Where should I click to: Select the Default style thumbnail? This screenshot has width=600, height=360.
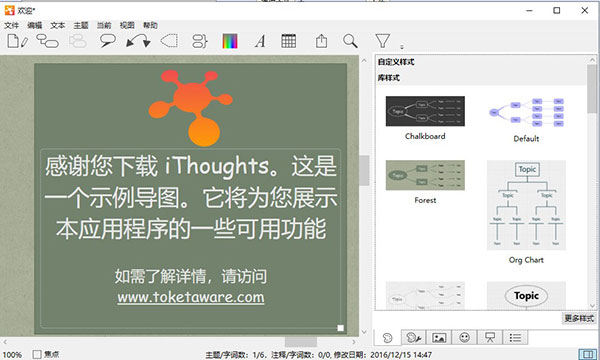[526, 112]
